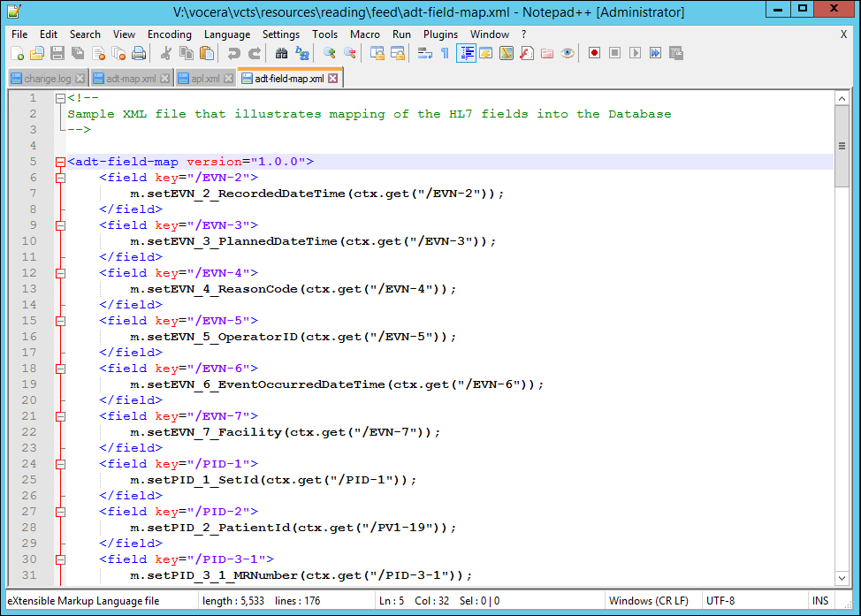Open Find with the binoculars icon
The width and height of the screenshot is (861, 616).
(282, 53)
